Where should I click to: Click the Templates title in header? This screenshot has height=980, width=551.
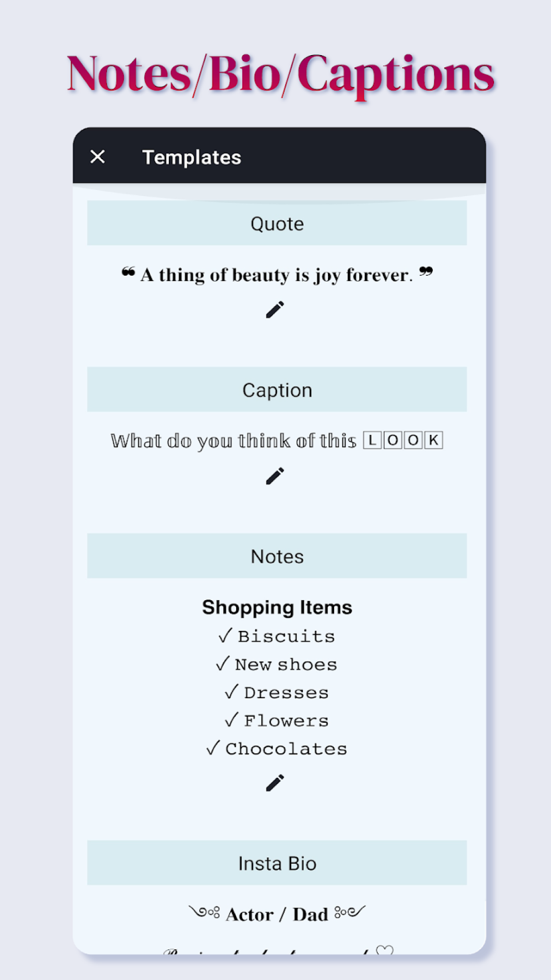click(x=191, y=157)
